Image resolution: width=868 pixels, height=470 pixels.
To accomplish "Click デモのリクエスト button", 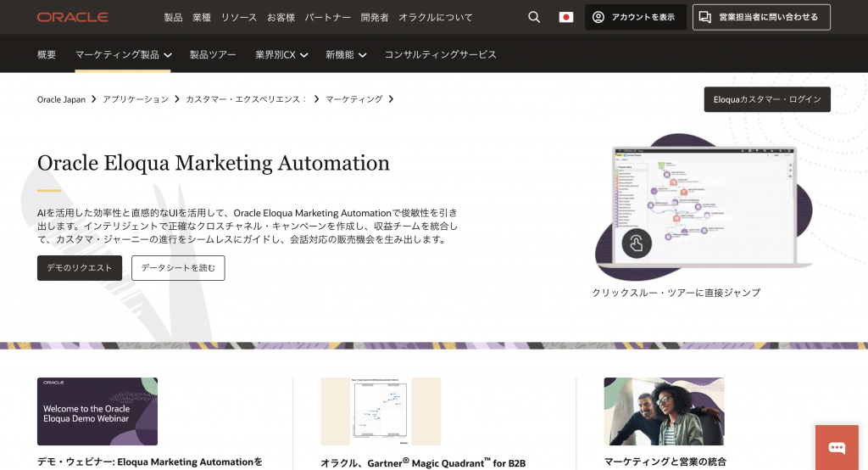I will tap(80, 268).
